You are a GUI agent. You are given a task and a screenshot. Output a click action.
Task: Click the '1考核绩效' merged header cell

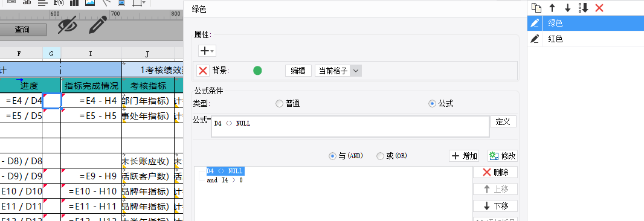click(153, 70)
